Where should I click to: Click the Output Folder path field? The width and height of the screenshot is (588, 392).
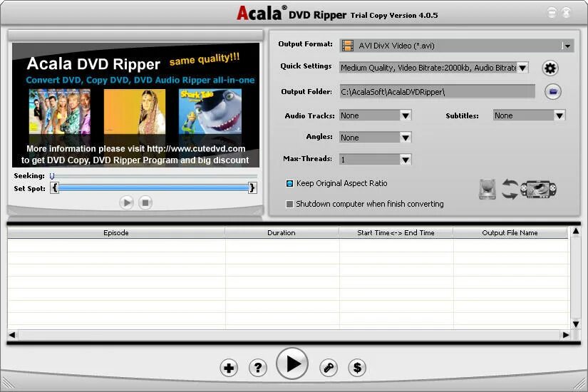(437, 91)
